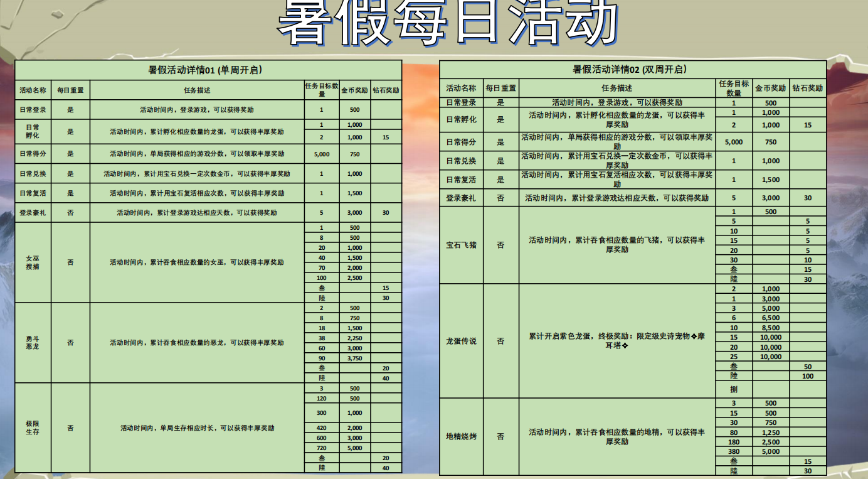Click the 地精烧烤 activity name cell
Viewport: 868px width, 479px height.
coord(461,436)
